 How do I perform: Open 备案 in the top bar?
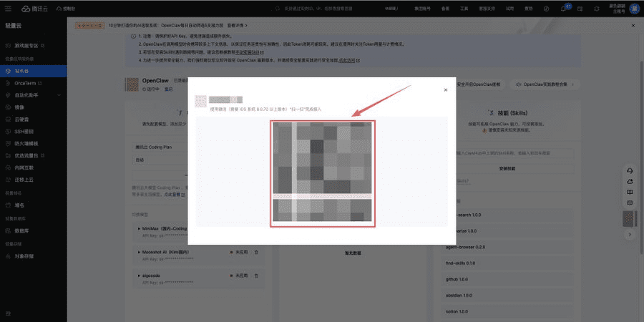(x=445, y=8)
